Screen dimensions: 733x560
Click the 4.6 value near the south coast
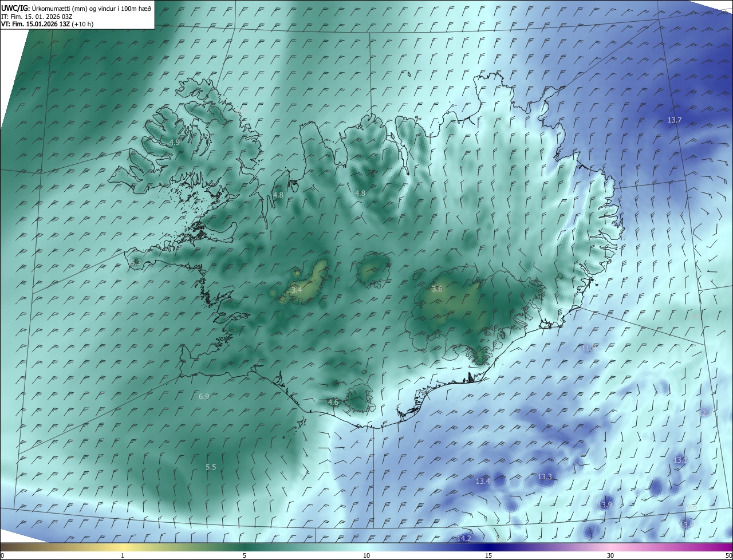[x=333, y=403]
